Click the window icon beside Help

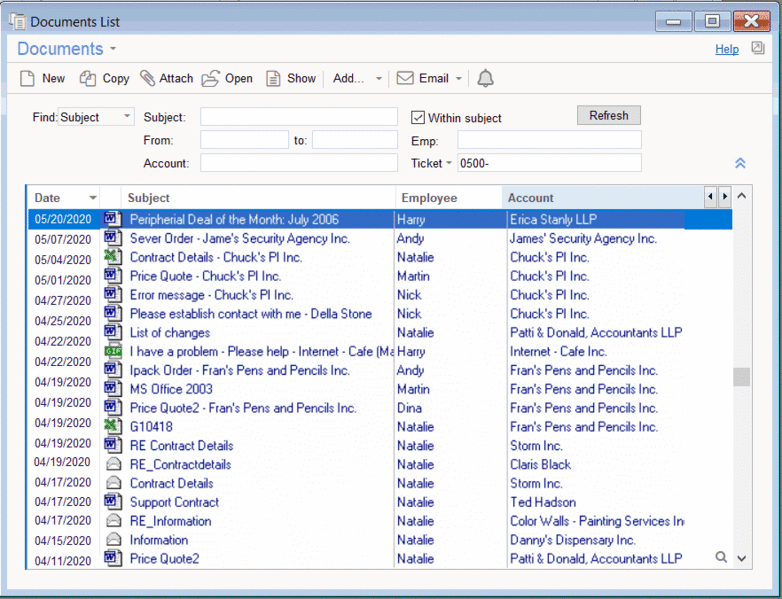click(x=758, y=48)
